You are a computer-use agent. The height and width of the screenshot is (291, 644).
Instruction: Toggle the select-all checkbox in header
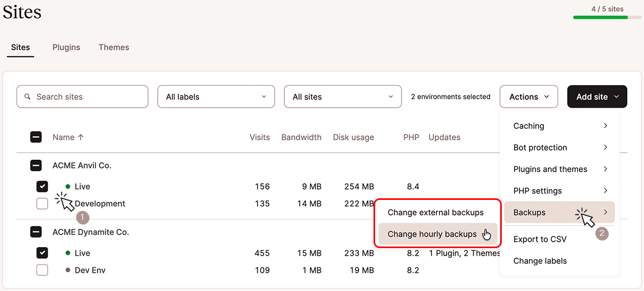point(36,137)
